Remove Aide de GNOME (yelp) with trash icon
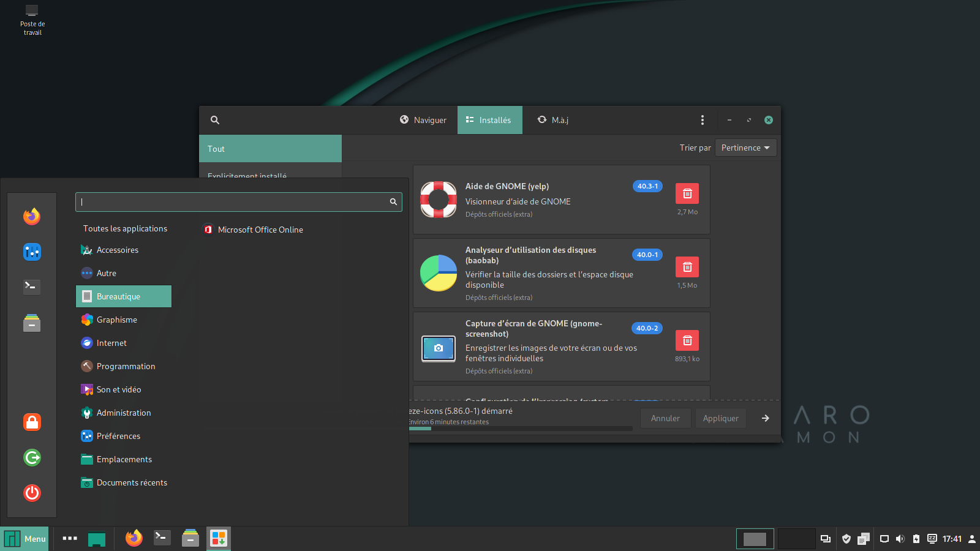Viewport: 980px width, 551px height. pos(687,193)
